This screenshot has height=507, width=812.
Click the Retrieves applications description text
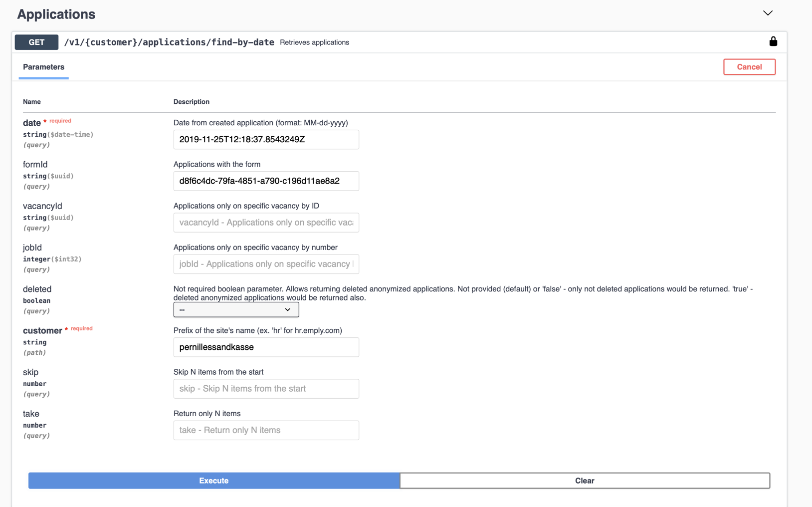[x=315, y=42]
